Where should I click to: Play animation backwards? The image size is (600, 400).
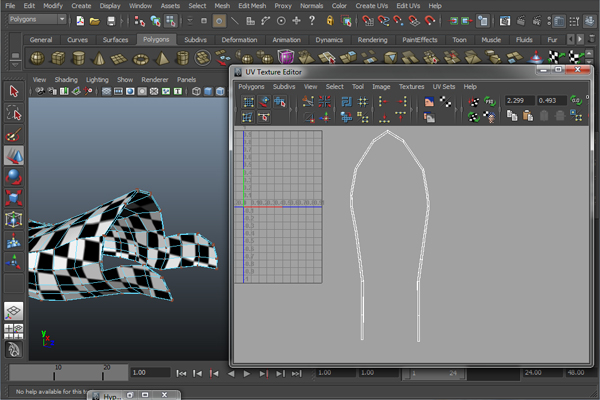(x=231, y=374)
